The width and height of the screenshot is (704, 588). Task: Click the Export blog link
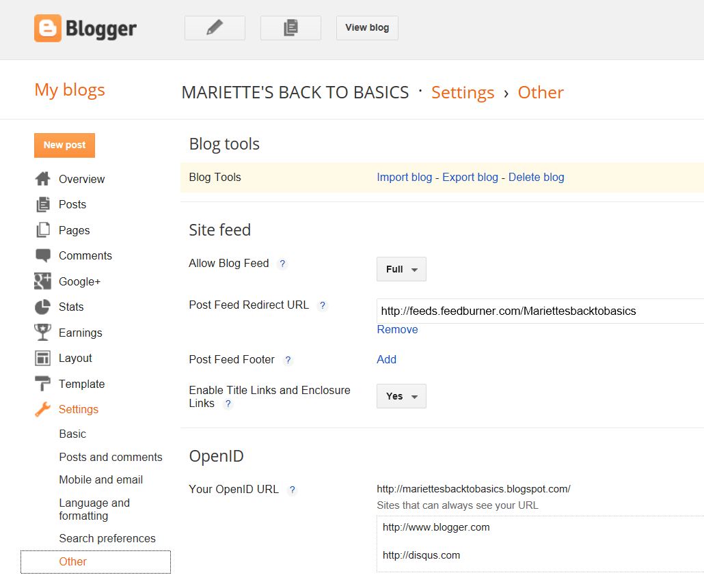470,177
